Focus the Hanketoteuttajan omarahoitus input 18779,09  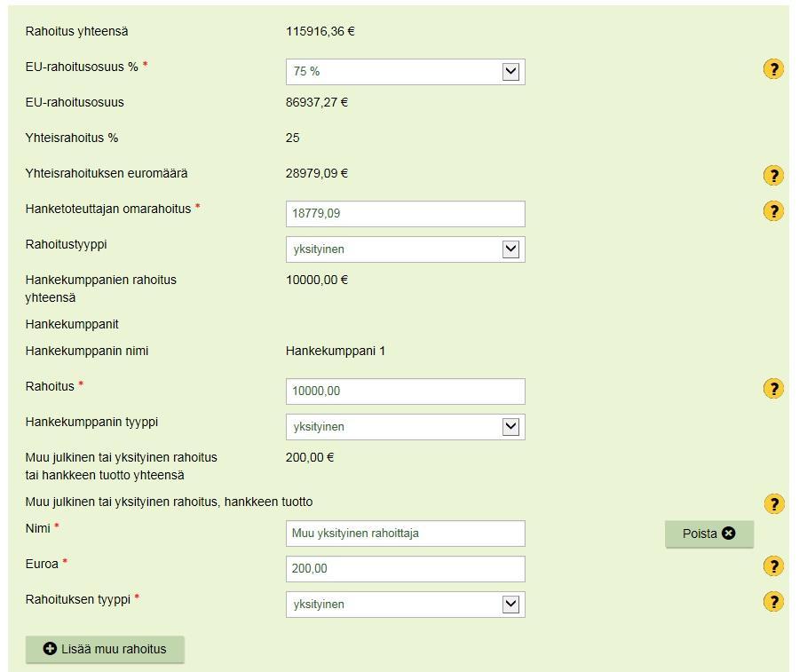click(405, 214)
